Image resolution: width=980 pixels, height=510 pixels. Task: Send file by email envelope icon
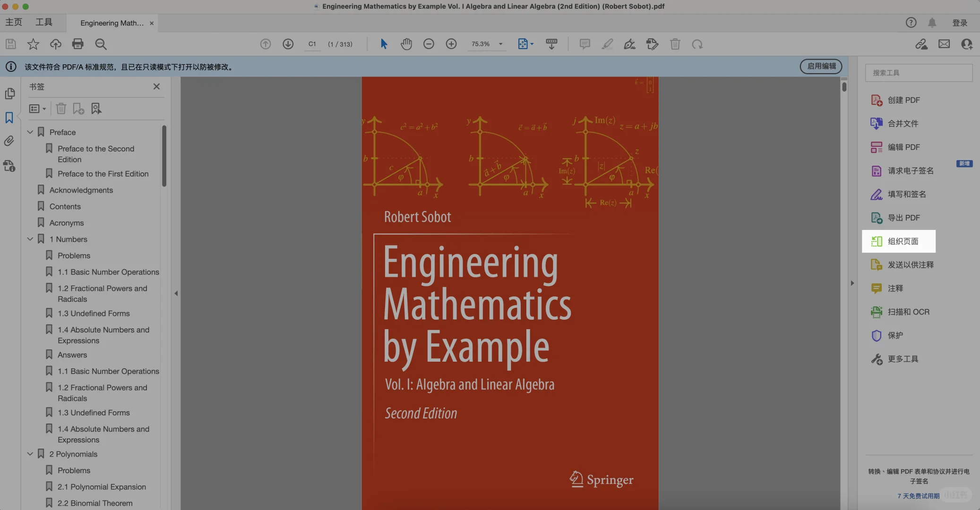tap(944, 44)
